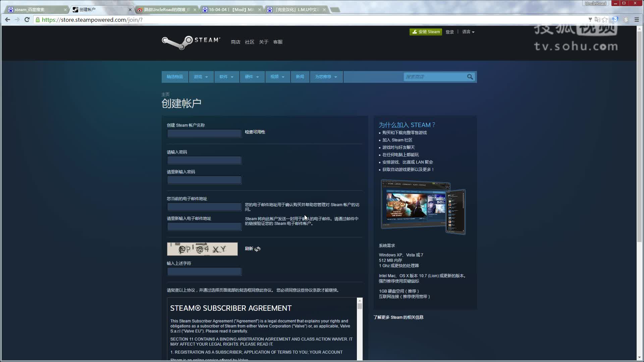The image size is (644, 362).
Task: Focus the Steam account name field
Action: point(204,133)
